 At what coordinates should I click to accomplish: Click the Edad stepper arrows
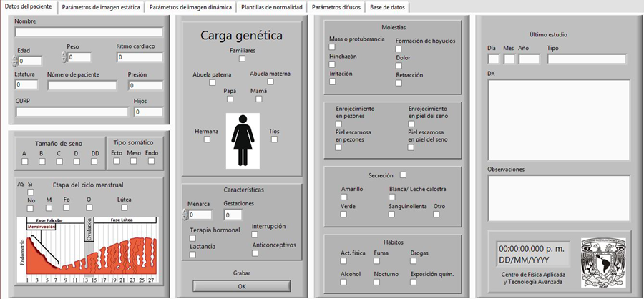[16, 62]
